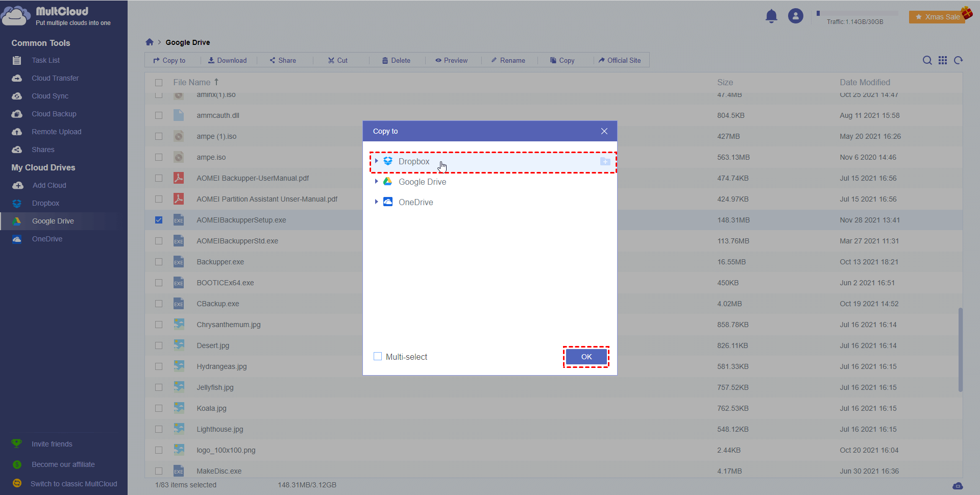This screenshot has height=495, width=980.
Task: Click image icon of Lighthouse.jpg
Action: (179, 429)
